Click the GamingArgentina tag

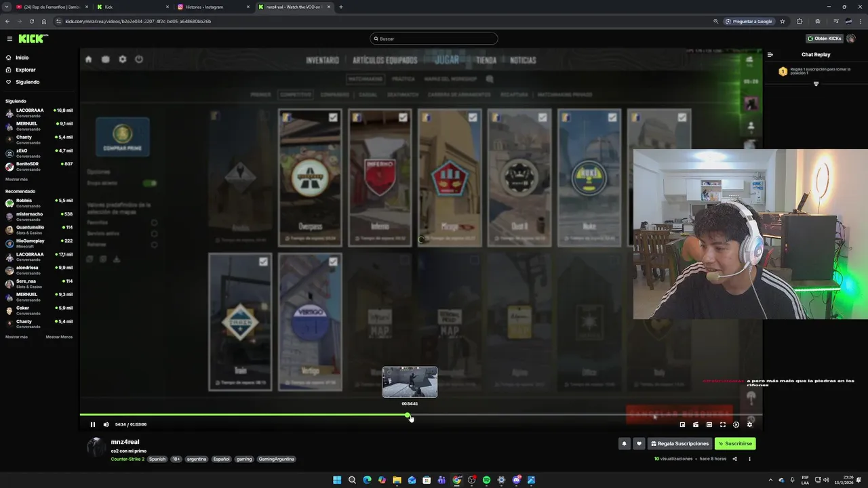(276, 459)
